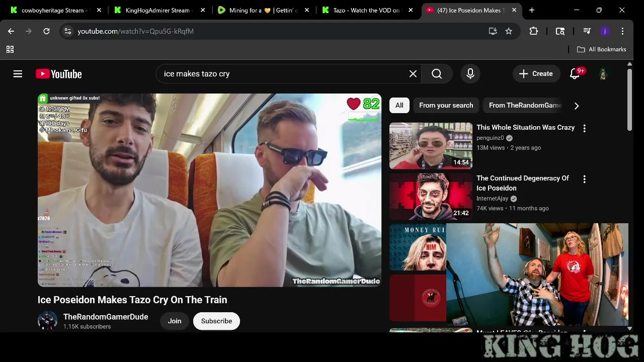Open The Continued Degeneracy video title
644x362 pixels.
tap(523, 183)
